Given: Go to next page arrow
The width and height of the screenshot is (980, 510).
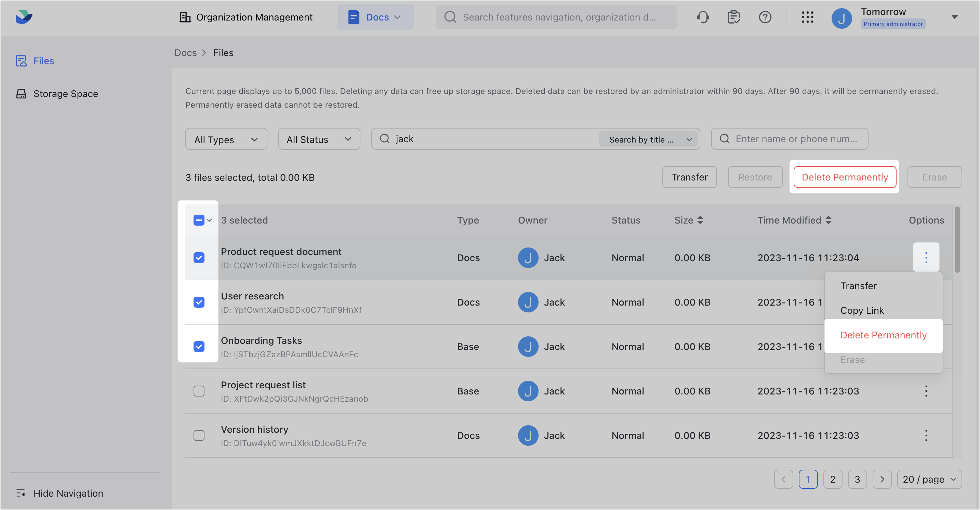Looking at the screenshot, I should [882, 479].
